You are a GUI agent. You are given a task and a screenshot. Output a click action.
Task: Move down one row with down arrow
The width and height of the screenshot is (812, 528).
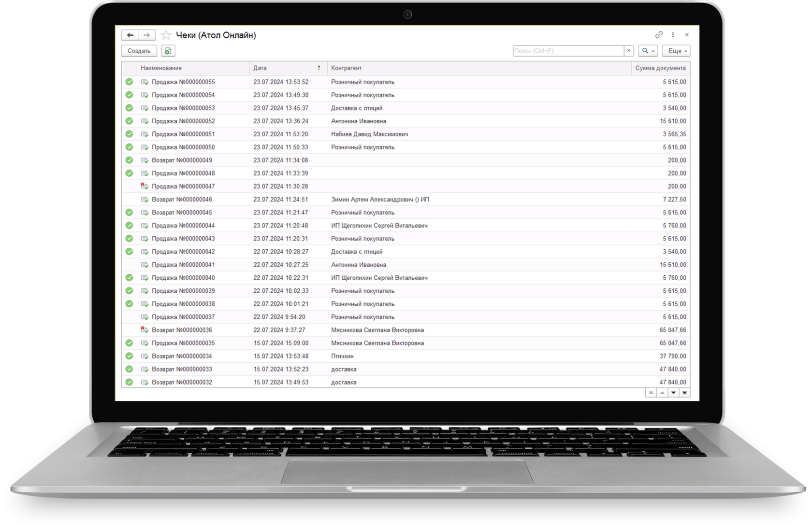[673, 393]
